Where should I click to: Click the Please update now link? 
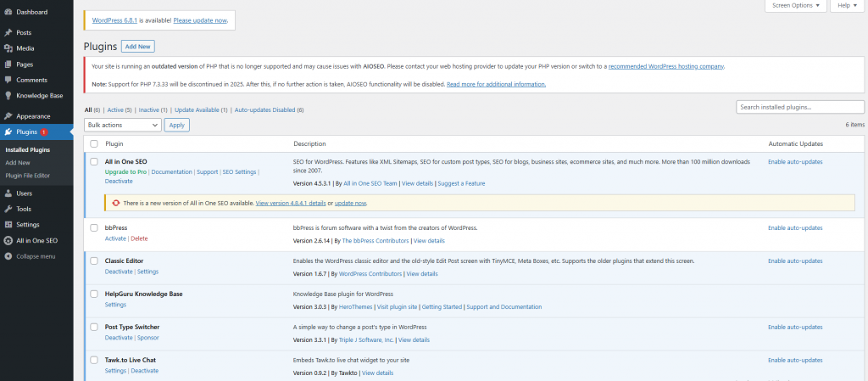point(200,20)
